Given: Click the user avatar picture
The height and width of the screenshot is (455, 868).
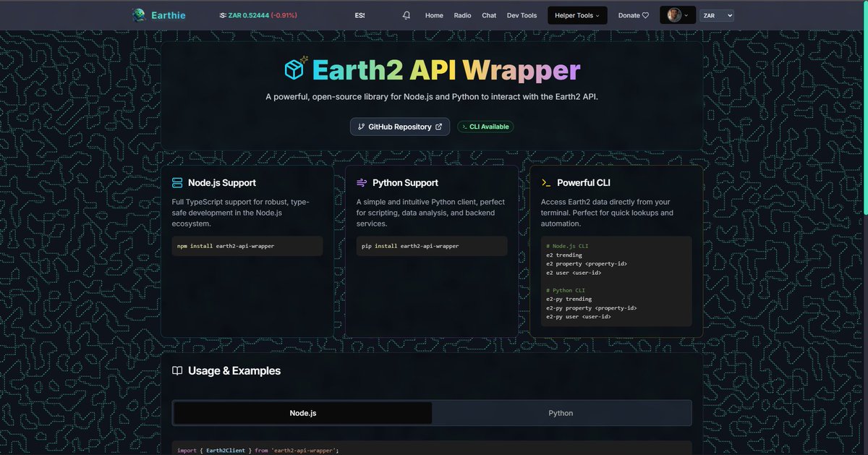Looking at the screenshot, I should click(674, 15).
